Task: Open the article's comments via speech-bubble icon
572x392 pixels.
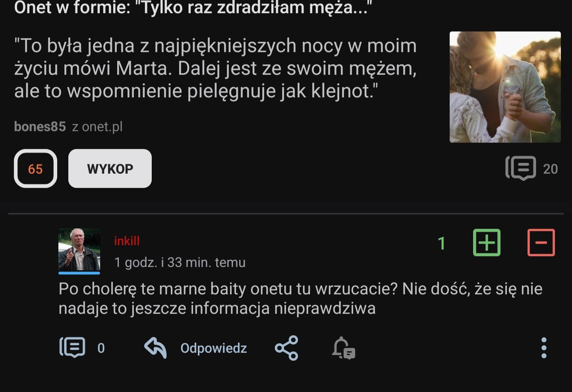Action: 521,168
